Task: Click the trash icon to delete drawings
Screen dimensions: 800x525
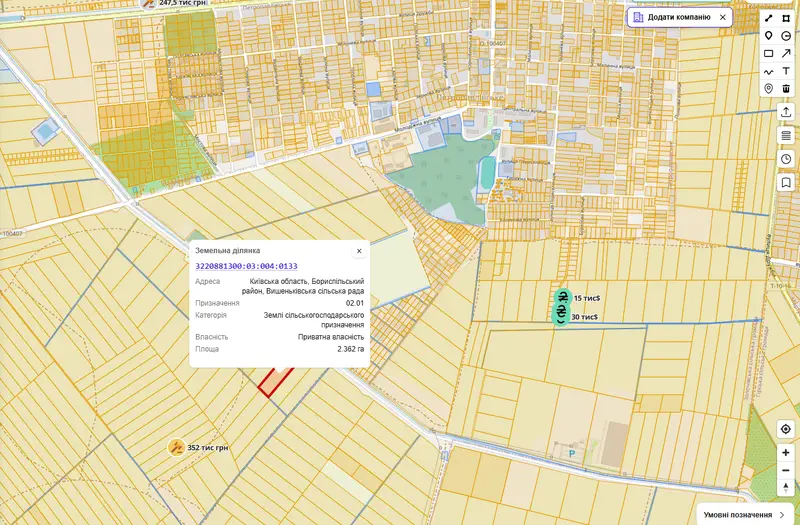Action: click(x=786, y=89)
